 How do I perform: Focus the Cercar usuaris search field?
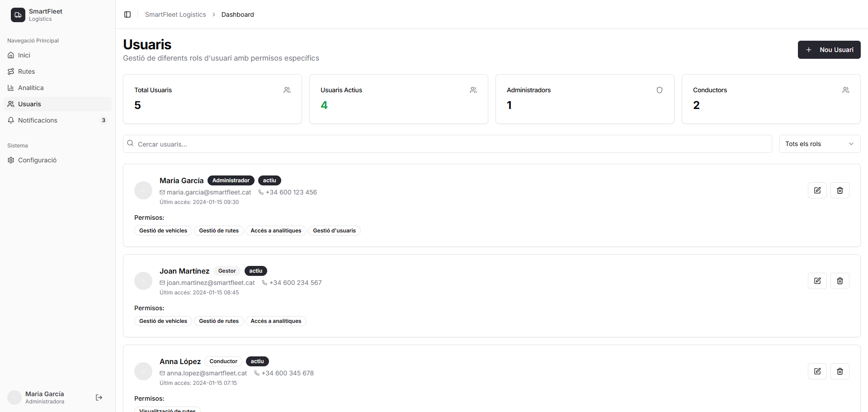pyautogui.click(x=447, y=144)
